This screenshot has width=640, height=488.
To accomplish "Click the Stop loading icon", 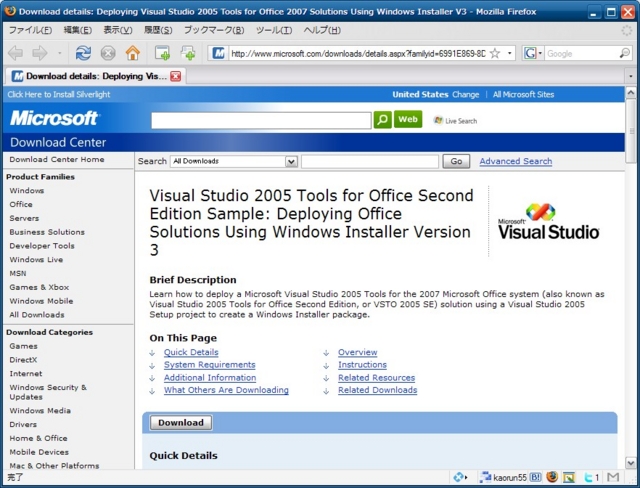I will (x=108, y=53).
